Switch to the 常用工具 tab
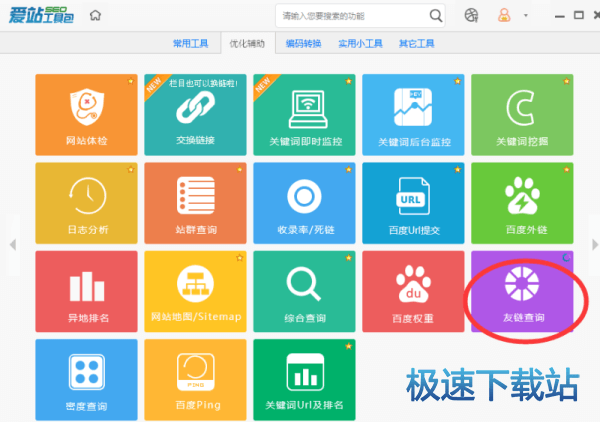This screenshot has height=422, width=600. 191,44
